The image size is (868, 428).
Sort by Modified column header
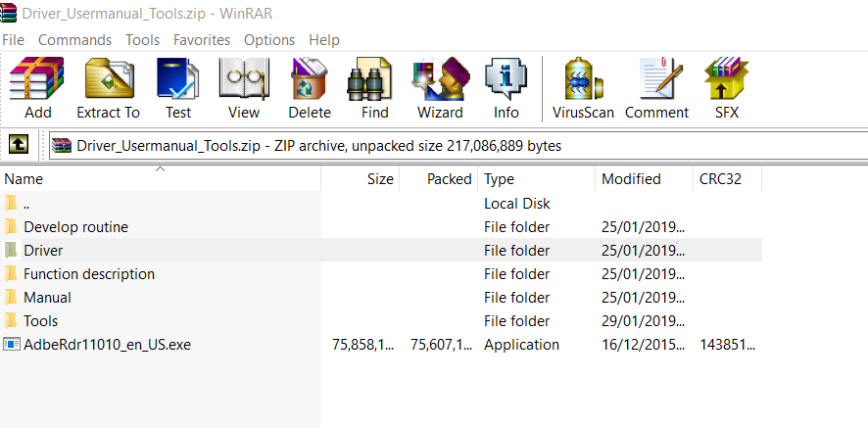coord(631,179)
